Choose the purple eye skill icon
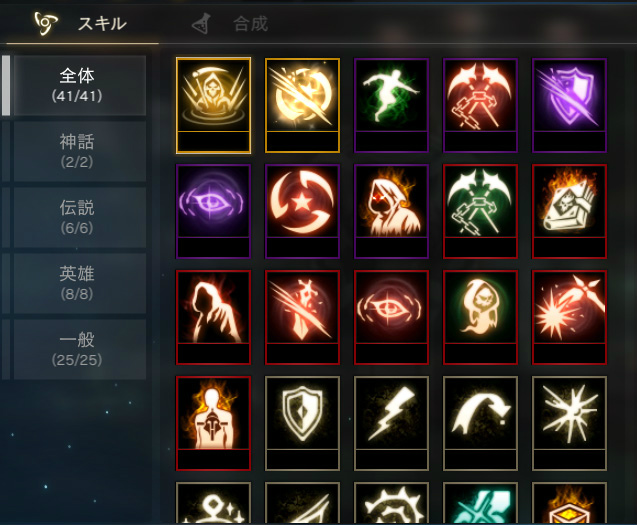This screenshot has width=637, height=525. click(x=213, y=211)
